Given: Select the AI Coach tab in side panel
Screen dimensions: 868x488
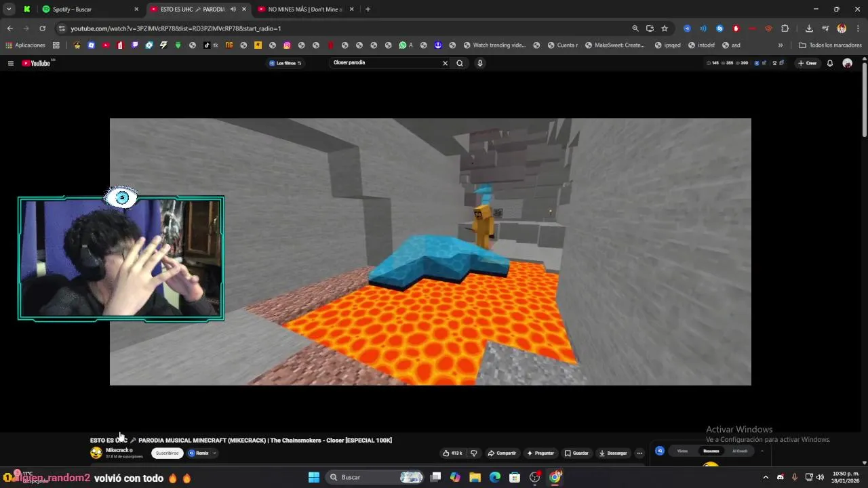Looking at the screenshot, I should 740,451.
